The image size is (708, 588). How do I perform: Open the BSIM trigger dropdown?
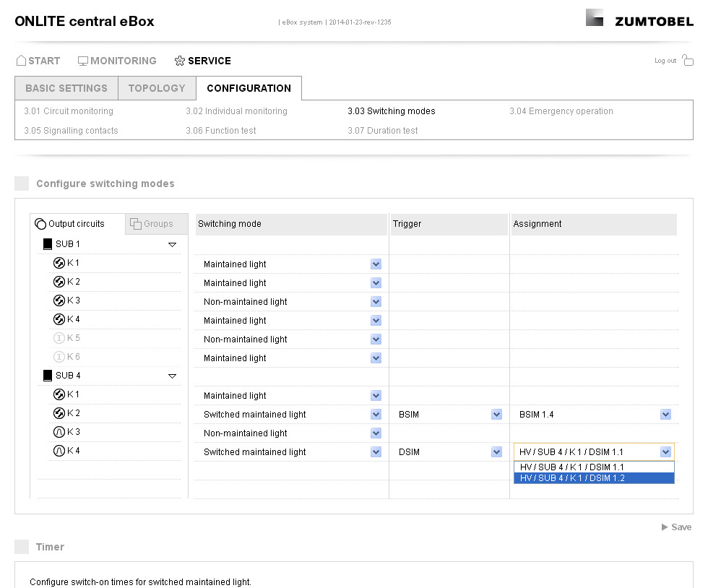coord(497,414)
